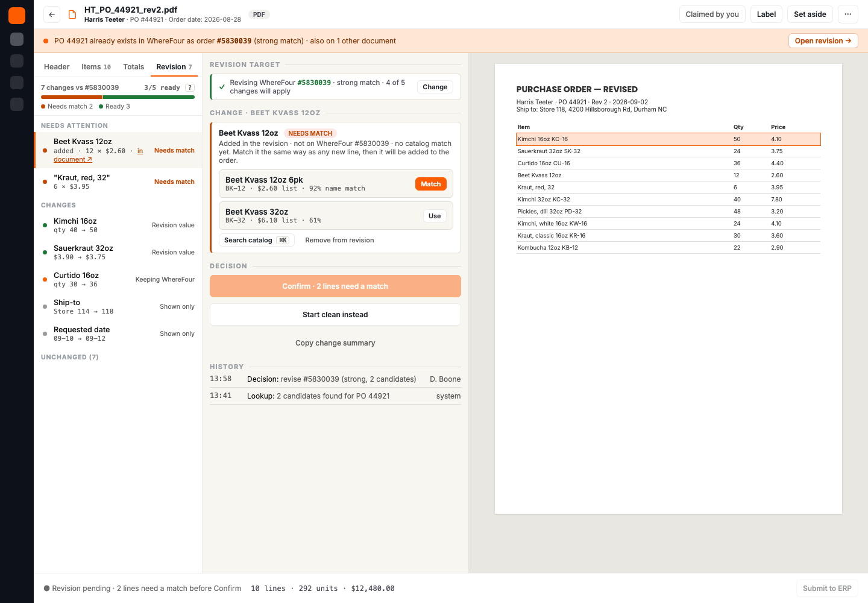Click the PDF badge near filename
Screen dimensions: 868x603
point(259,14)
